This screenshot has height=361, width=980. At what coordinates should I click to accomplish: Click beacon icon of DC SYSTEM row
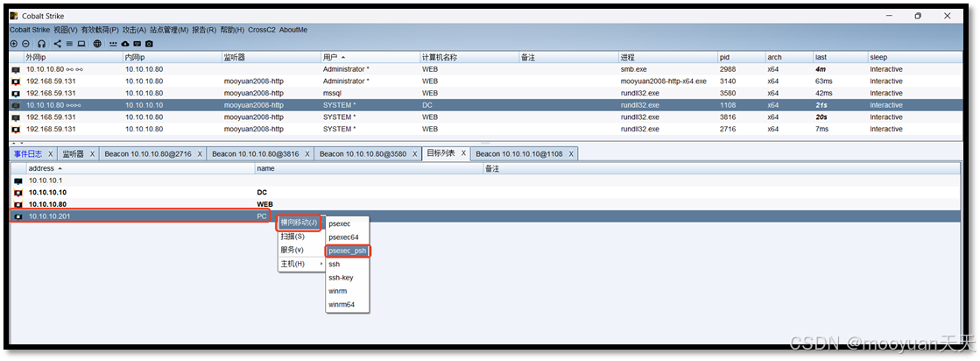pyautogui.click(x=17, y=105)
